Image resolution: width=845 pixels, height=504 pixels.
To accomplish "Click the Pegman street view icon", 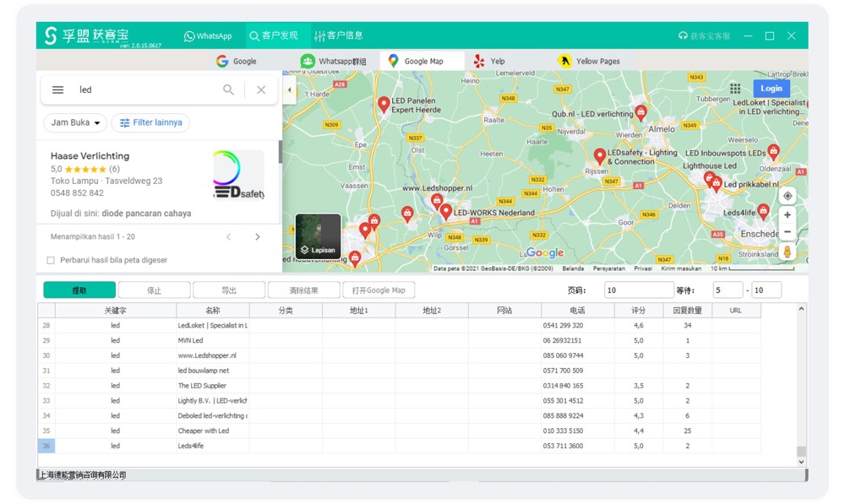I will click(x=787, y=249).
